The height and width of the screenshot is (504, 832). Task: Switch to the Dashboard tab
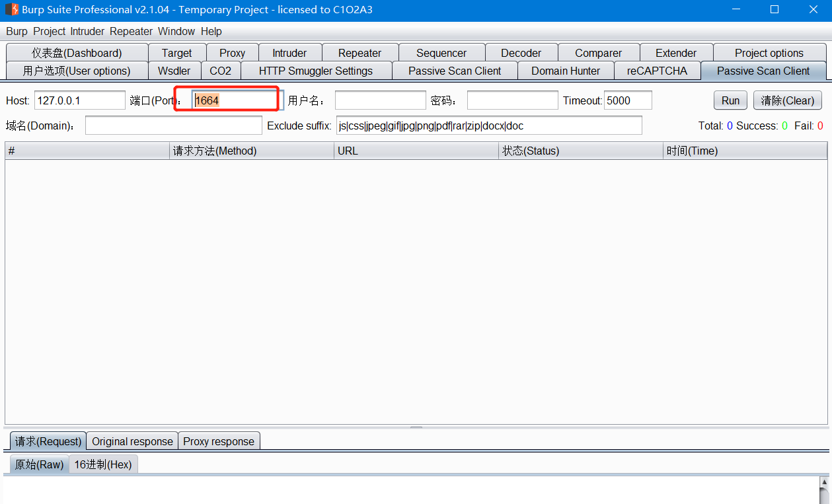click(77, 53)
